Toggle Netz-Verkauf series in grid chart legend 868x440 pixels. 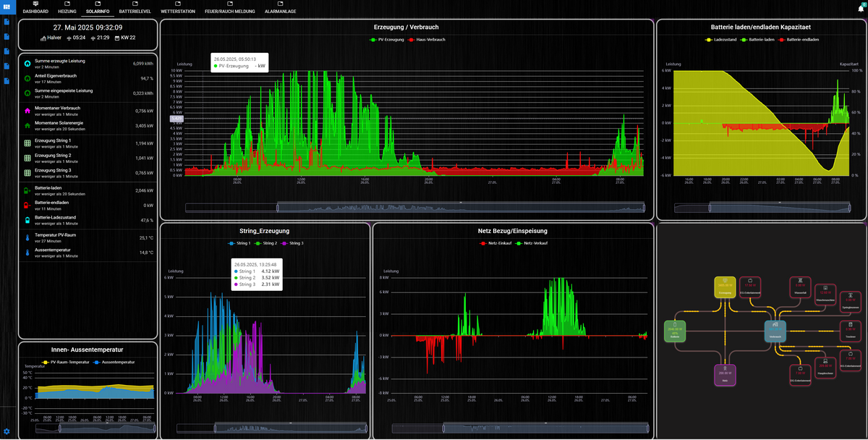[532, 243]
